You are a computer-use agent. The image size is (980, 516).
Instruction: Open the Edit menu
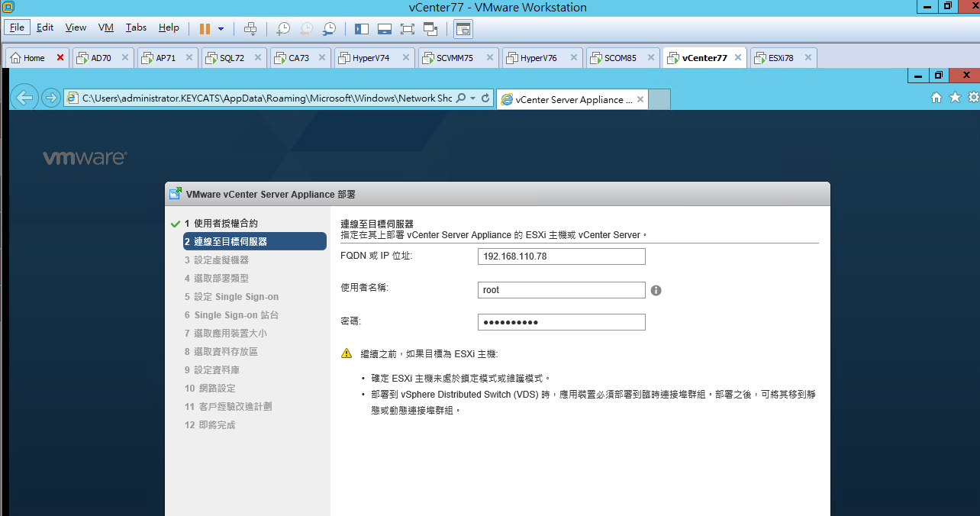tap(45, 27)
